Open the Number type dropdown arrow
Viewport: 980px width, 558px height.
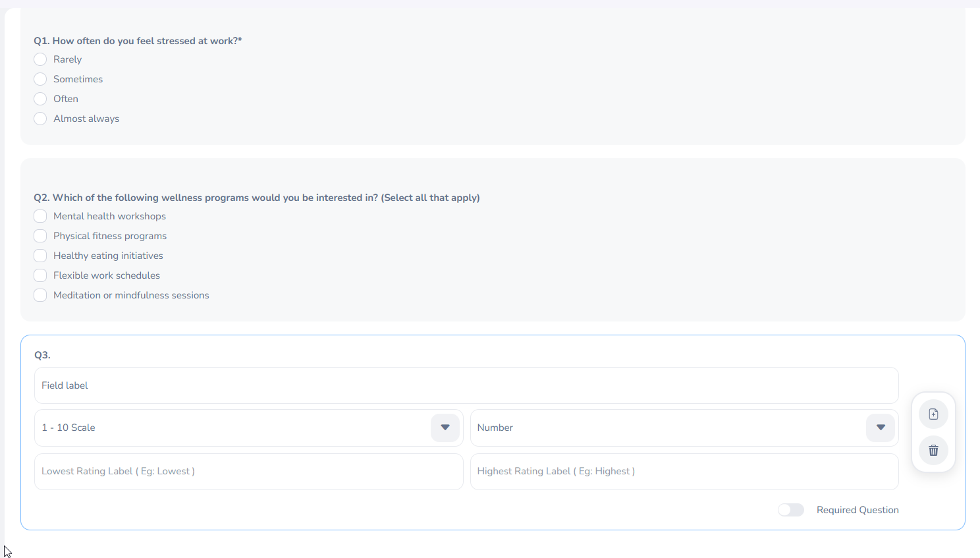(x=881, y=428)
